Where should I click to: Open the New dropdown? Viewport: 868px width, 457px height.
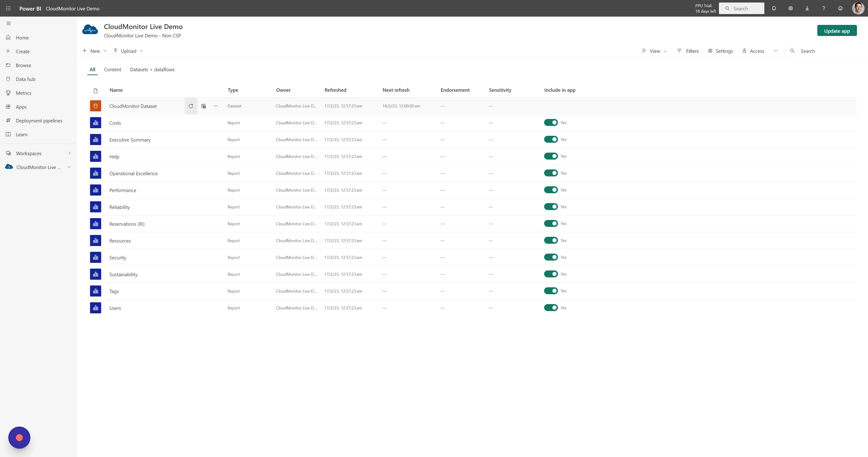pyautogui.click(x=94, y=51)
